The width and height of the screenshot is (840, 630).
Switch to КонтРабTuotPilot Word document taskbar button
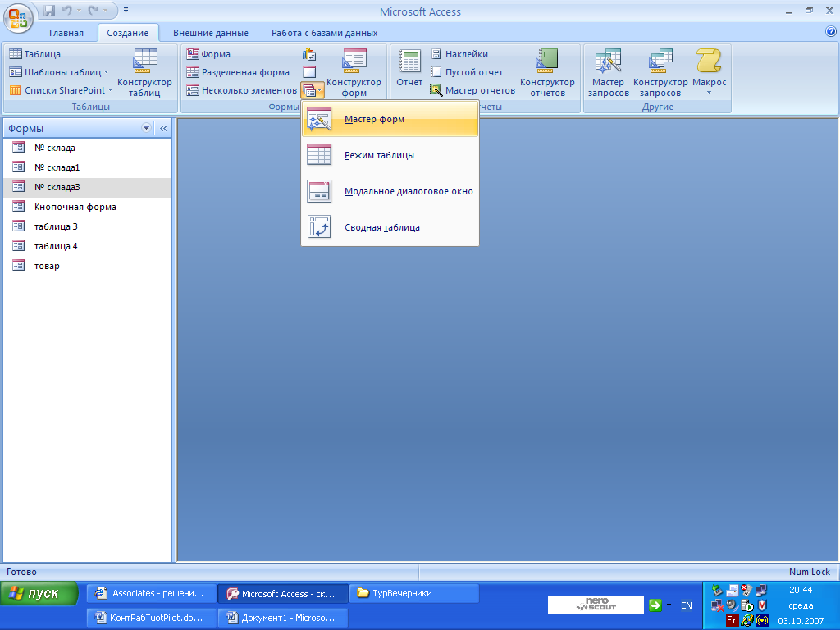click(152, 618)
